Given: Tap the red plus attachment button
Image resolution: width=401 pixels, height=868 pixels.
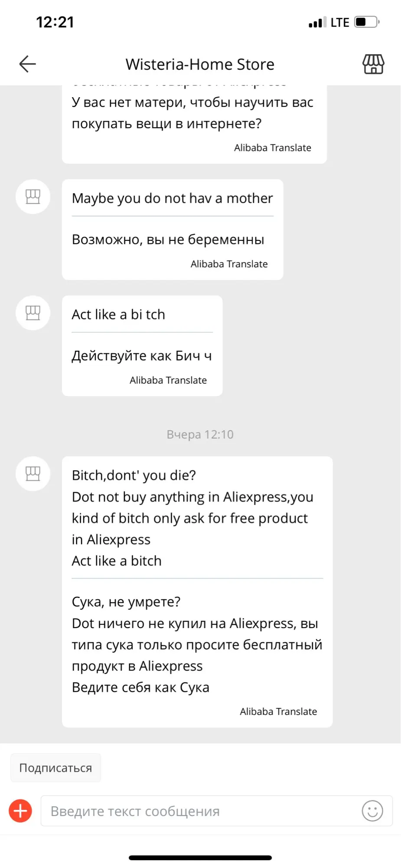Looking at the screenshot, I should [20, 810].
